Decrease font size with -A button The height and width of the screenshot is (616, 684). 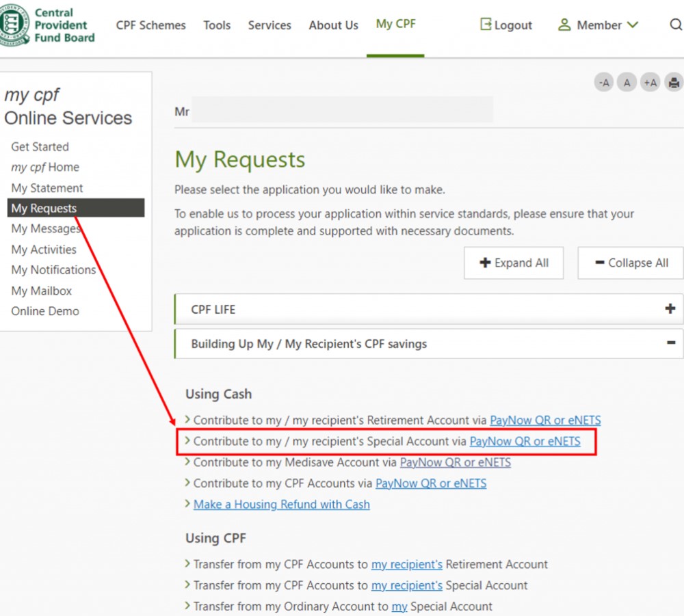603,83
